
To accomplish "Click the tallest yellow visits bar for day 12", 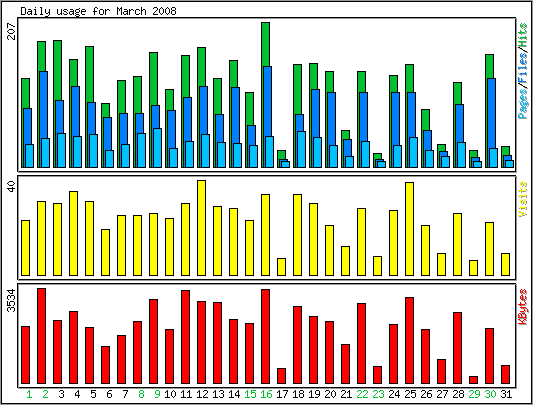I will (202, 228).
